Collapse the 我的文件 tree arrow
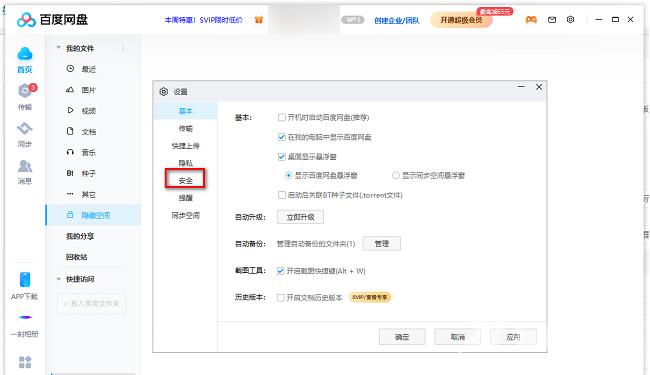 (58, 48)
